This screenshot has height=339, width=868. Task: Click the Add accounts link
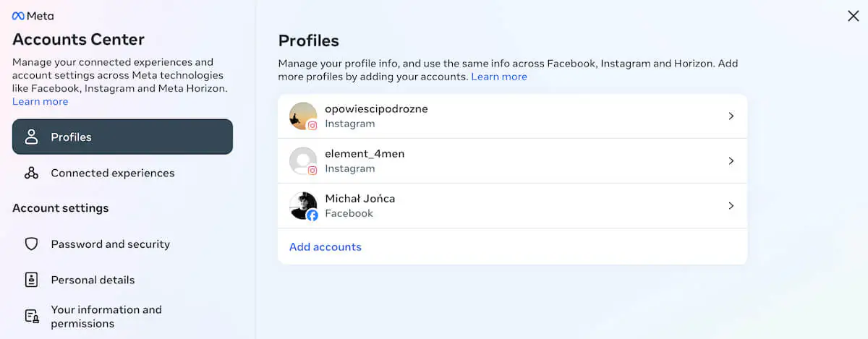(x=325, y=247)
